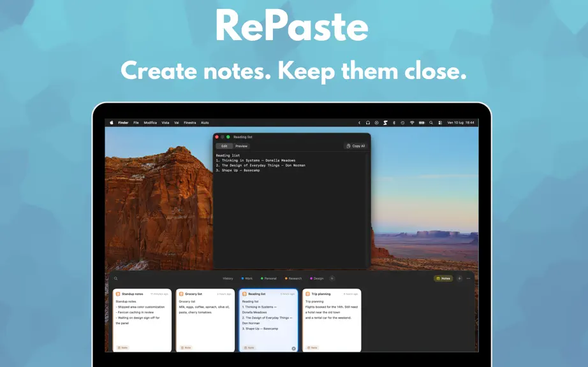Screen dimensions: 588x367
Task: Click inside the Reading list note text area
Action: click(291, 210)
